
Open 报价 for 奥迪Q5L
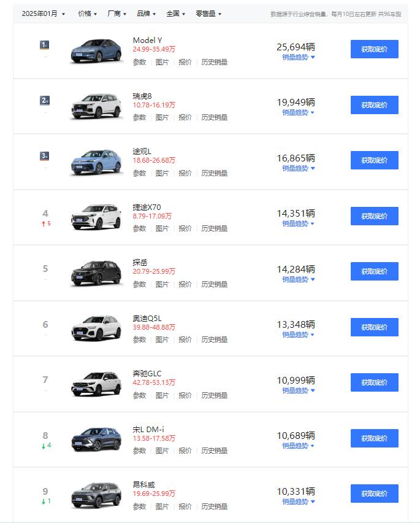click(185, 339)
